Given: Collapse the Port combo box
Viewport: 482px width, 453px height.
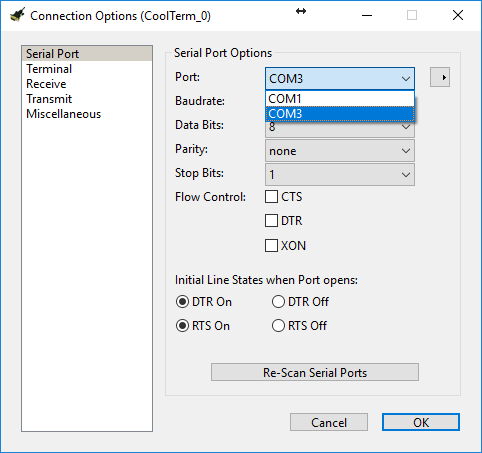Looking at the screenshot, I should pyautogui.click(x=340, y=79).
